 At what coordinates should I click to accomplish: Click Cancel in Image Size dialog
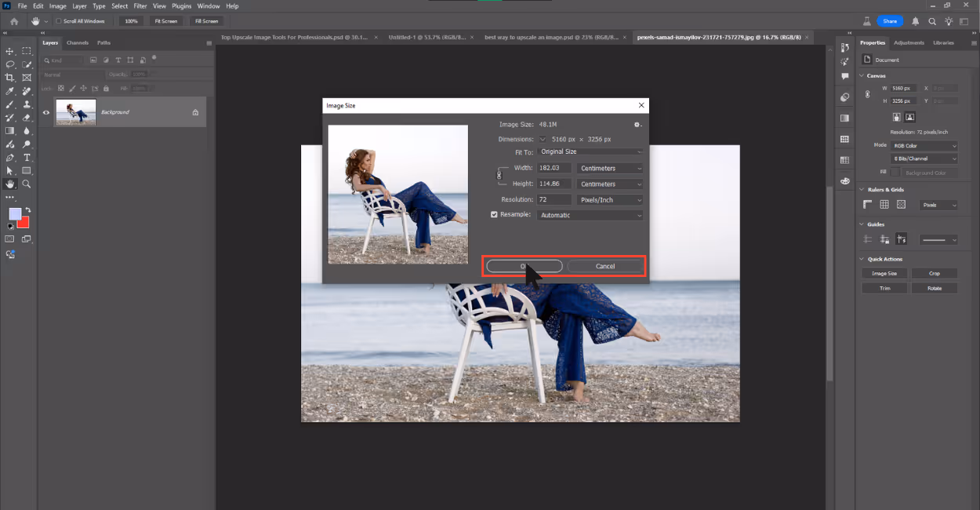pyautogui.click(x=605, y=266)
